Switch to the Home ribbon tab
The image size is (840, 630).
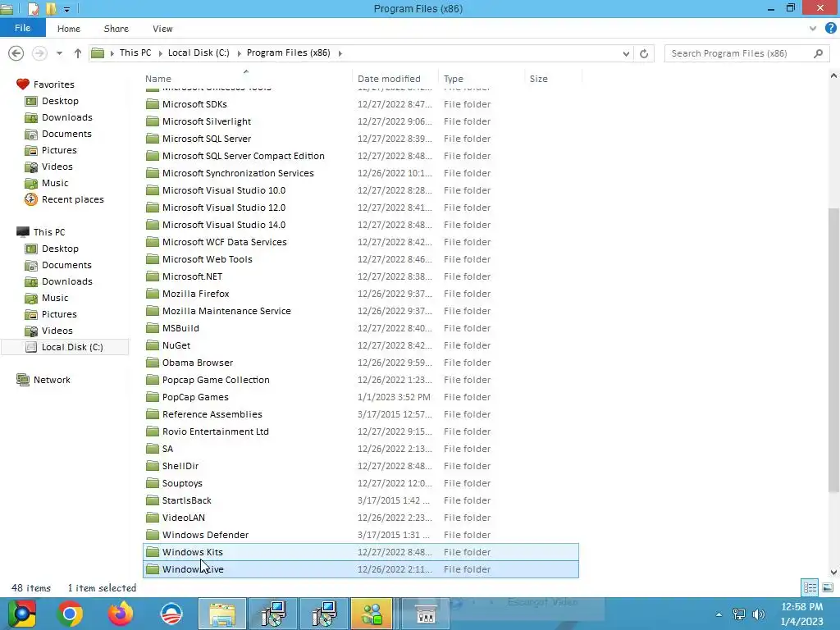(69, 29)
